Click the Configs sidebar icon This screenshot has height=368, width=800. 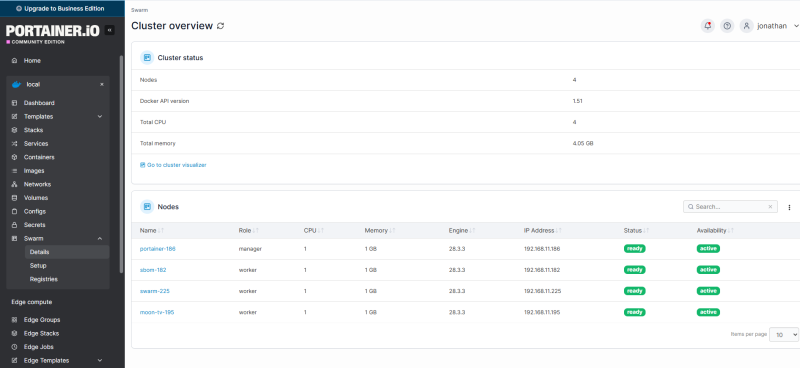click(x=14, y=211)
